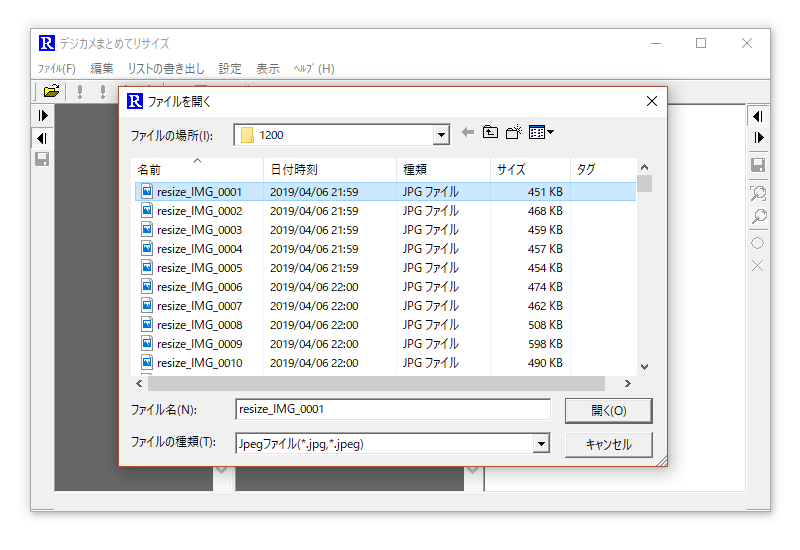The image size is (800, 550).
Task: Click the left panel forward arrow icon
Action: point(43,116)
